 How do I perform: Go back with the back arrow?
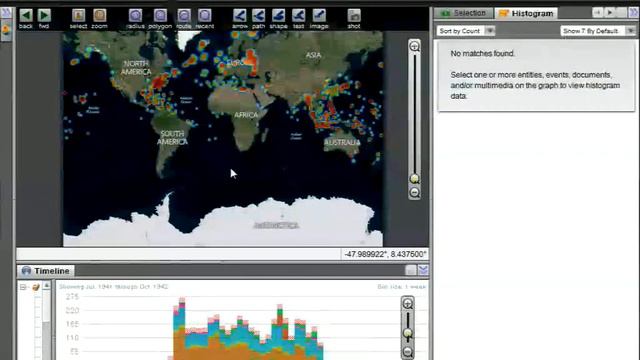pos(26,19)
